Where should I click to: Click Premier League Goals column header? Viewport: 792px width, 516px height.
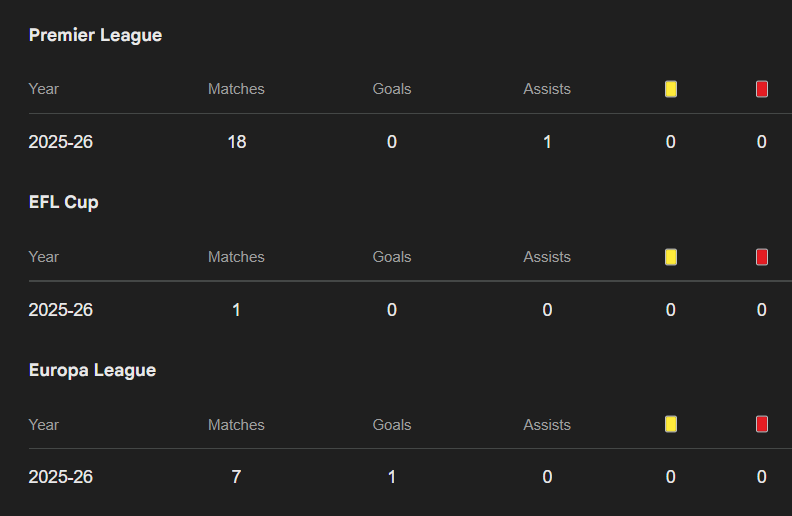[392, 89]
